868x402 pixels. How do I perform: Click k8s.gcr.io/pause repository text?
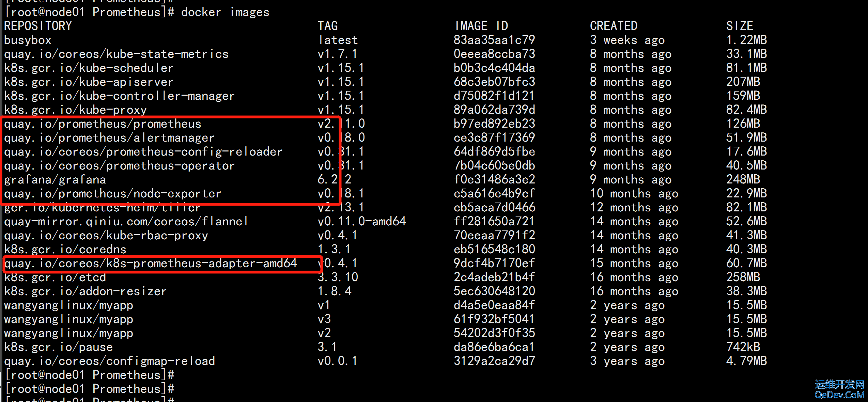pos(58,347)
